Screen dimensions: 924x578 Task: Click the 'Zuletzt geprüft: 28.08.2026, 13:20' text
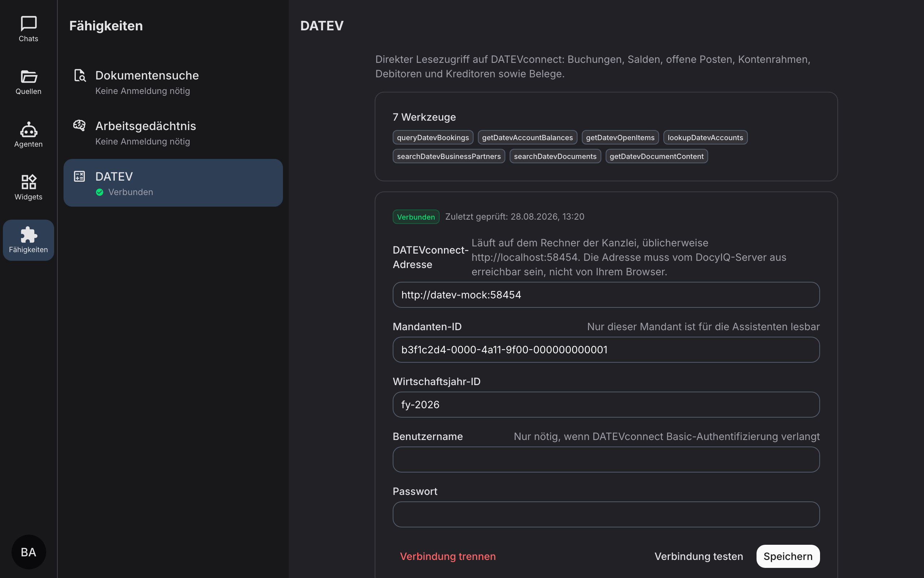(515, 217)
